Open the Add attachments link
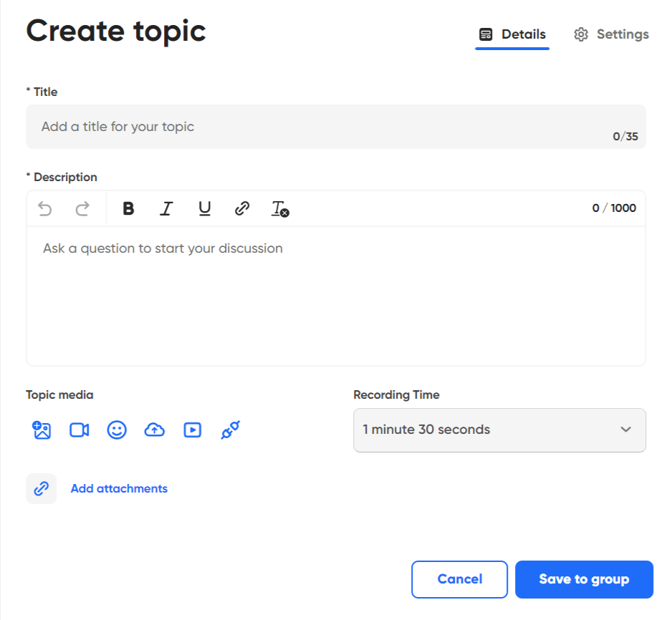 [x=119, y=488]
